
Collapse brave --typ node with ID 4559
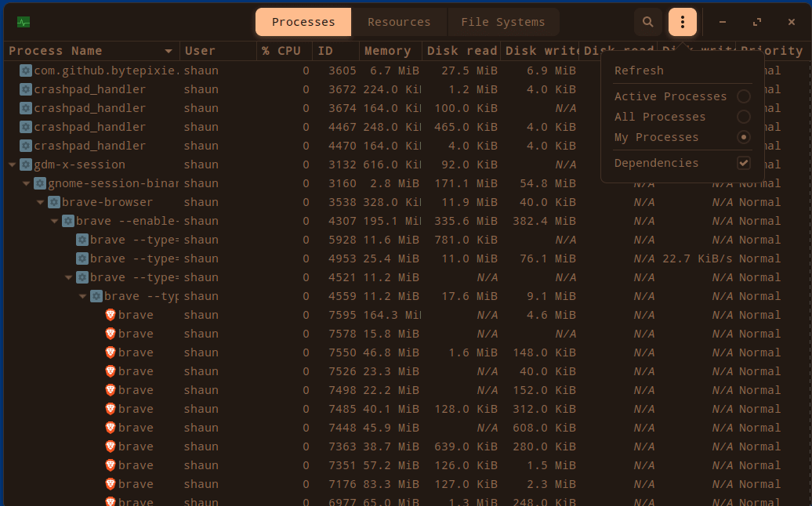coord(82,296)
